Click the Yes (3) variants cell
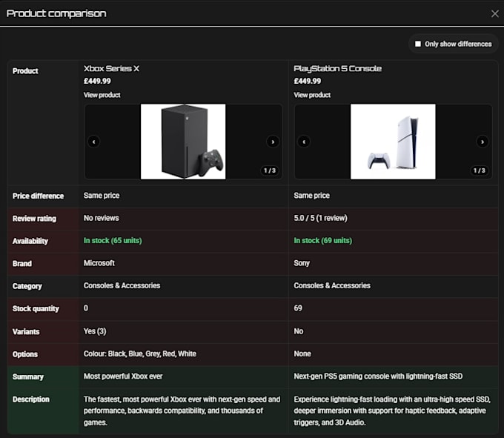 (x=95, y=331)
